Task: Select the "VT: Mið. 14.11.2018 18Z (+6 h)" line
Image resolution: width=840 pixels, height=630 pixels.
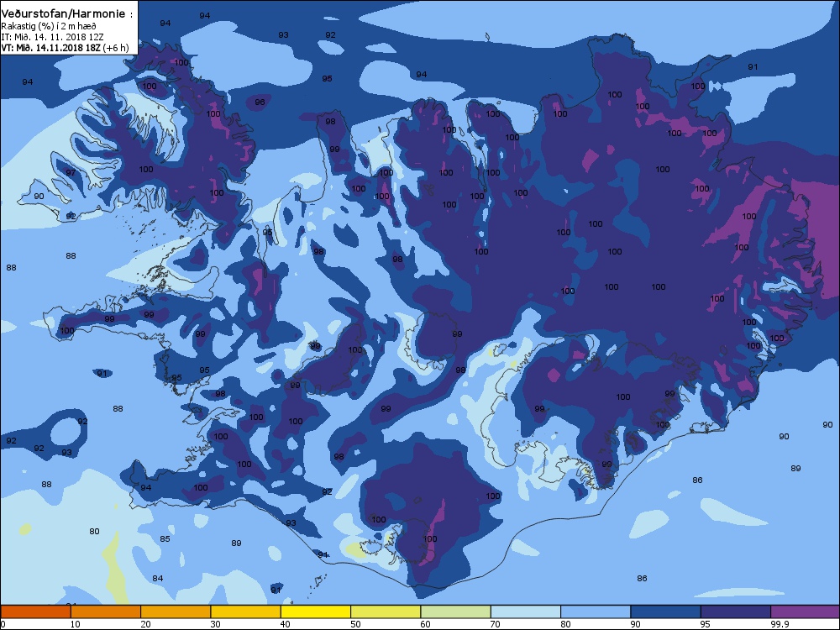Action: click(65, 48)
